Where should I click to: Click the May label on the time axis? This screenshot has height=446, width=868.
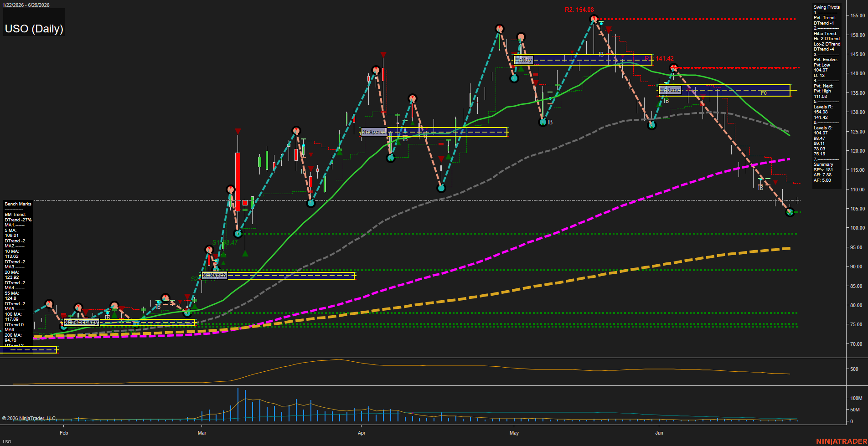[x=514, y=433]
